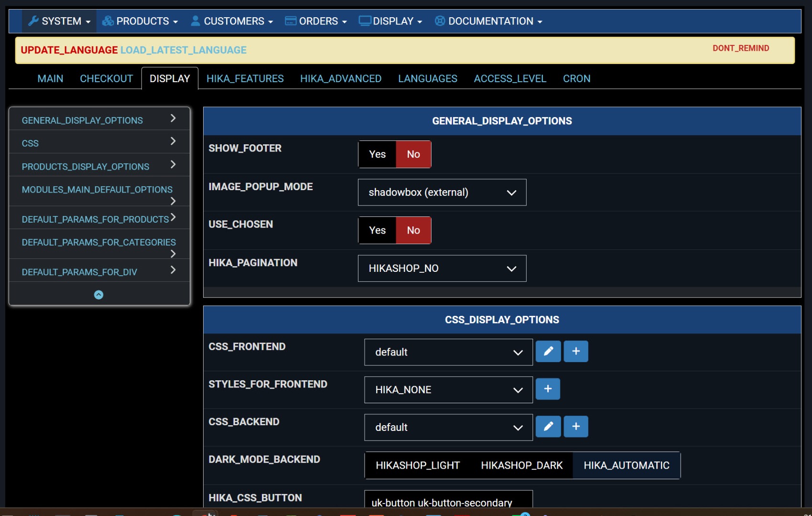Image resolution: width=812 pixels, height=516 pixels.
Task: Click the CSS_DISPLAY_OPTIONS panel header
Action: 502,320
